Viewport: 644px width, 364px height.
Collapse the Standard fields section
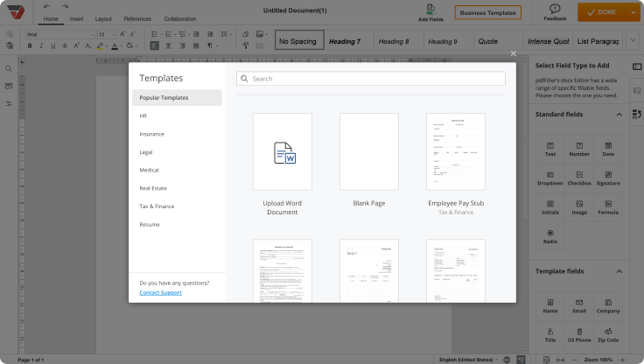pyautogui.click(x=619, y=115)
